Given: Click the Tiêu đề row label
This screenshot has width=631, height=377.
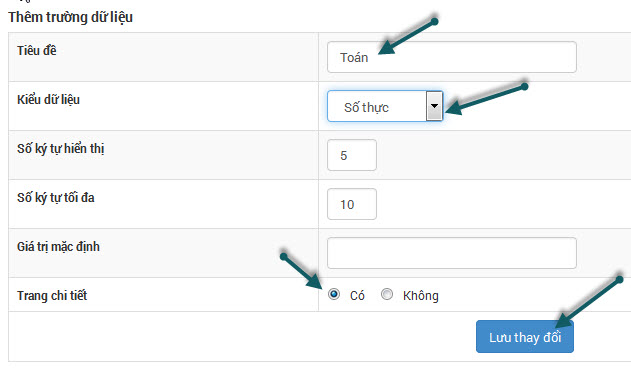Looking at the screenshot, I should 37,51.
